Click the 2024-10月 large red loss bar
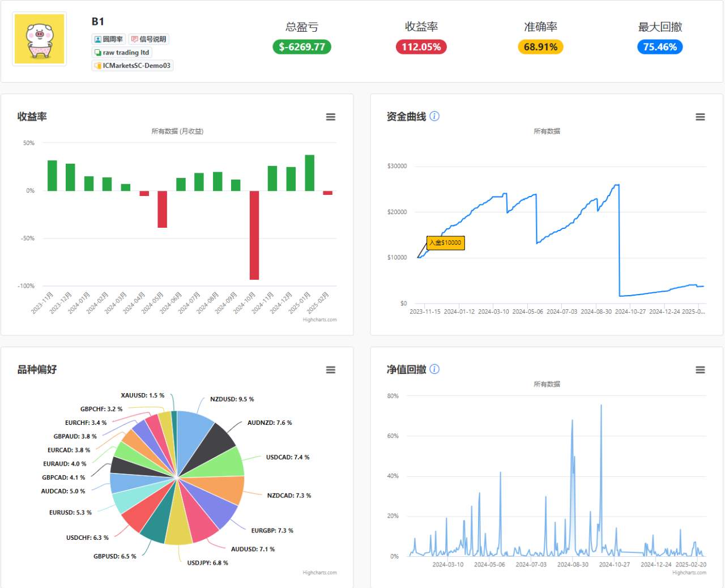The width and height of the screenshot is (725, 588). tap(254, 235)
